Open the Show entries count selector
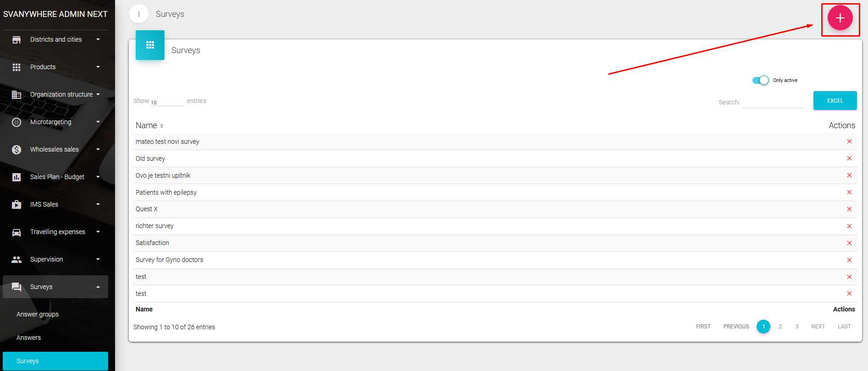Viewport: 868px width, 371px height. 167,102
